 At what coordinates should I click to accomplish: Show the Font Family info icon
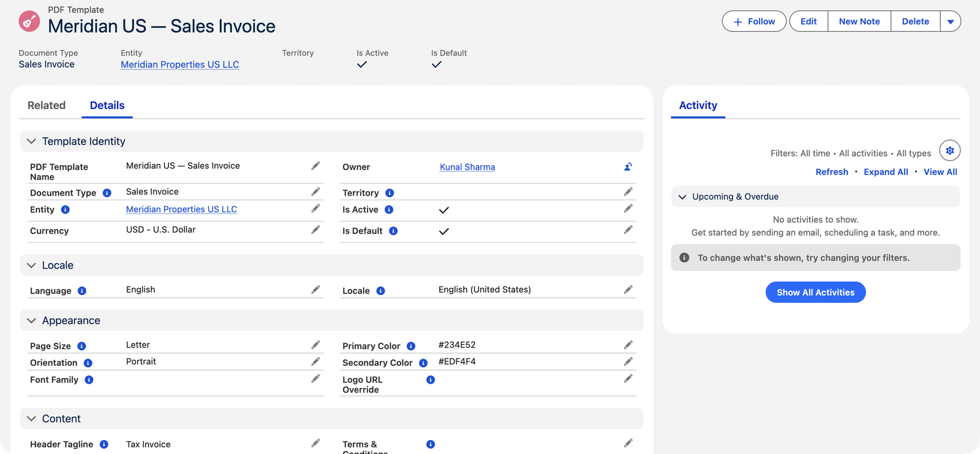[x=89, y=380]
